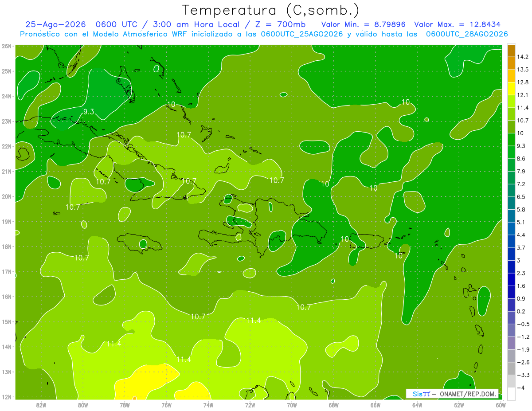Click the "60W" longitude axis label
This screenshot has width=532, height=411.
[501, 405]
